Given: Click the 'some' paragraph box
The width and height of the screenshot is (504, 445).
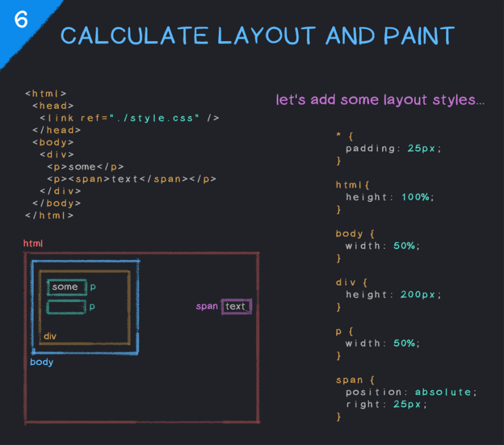Looking at the screenshot, I should click(67, 287).
